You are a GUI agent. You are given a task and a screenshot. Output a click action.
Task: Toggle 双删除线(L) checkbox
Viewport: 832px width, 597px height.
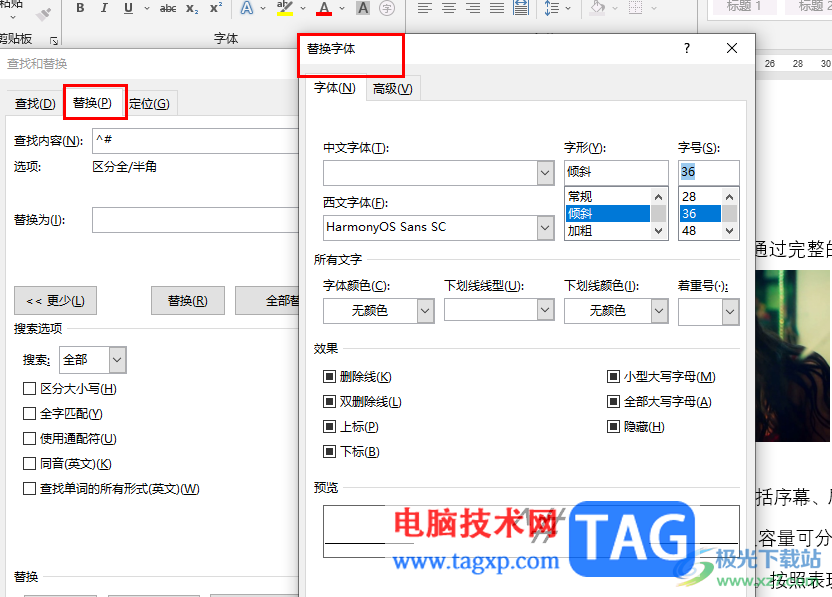[330, 402]
